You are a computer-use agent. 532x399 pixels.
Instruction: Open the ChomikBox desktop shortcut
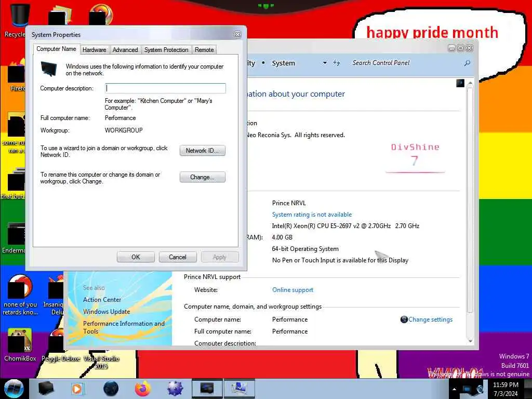[x=20, y=344]
